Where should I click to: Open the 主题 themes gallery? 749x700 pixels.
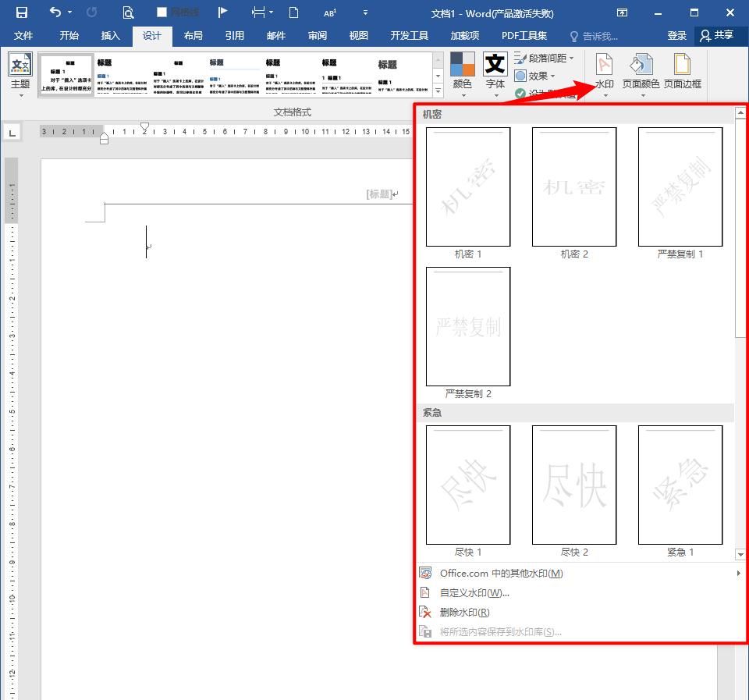coord(20,75)
